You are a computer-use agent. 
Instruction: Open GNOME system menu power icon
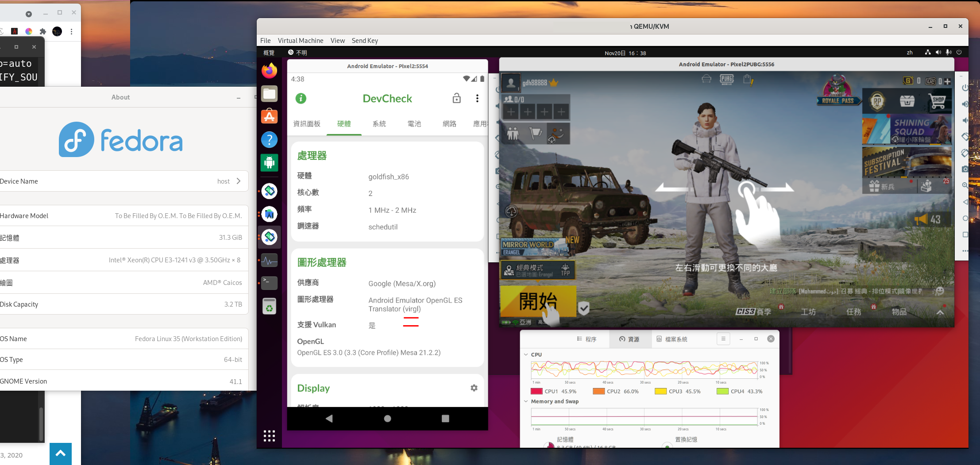coord(959,52)
